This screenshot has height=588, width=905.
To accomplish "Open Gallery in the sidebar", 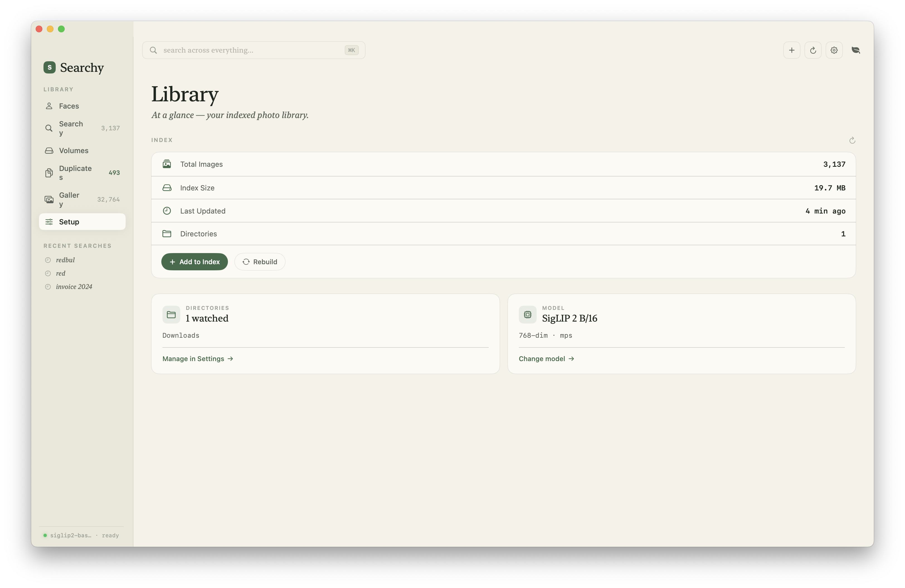I will 82,199.
